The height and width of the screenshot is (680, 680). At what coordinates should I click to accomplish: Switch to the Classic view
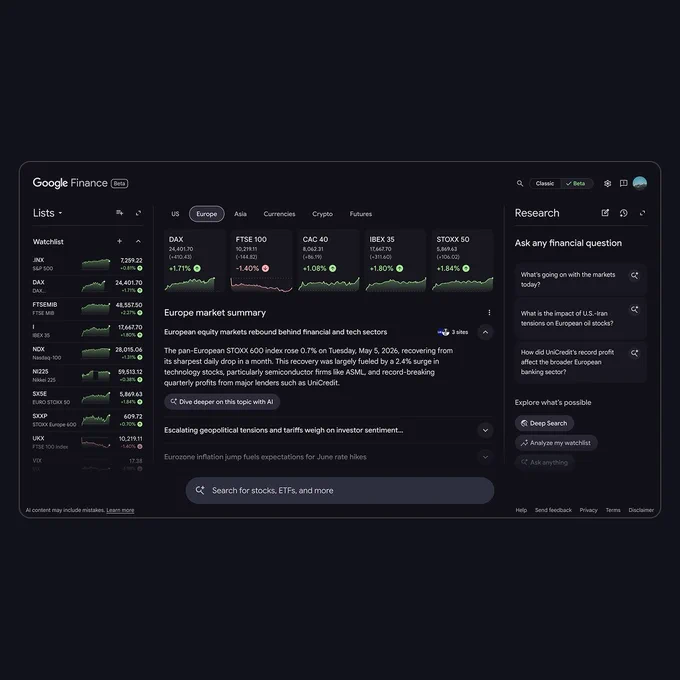(545, 183)
